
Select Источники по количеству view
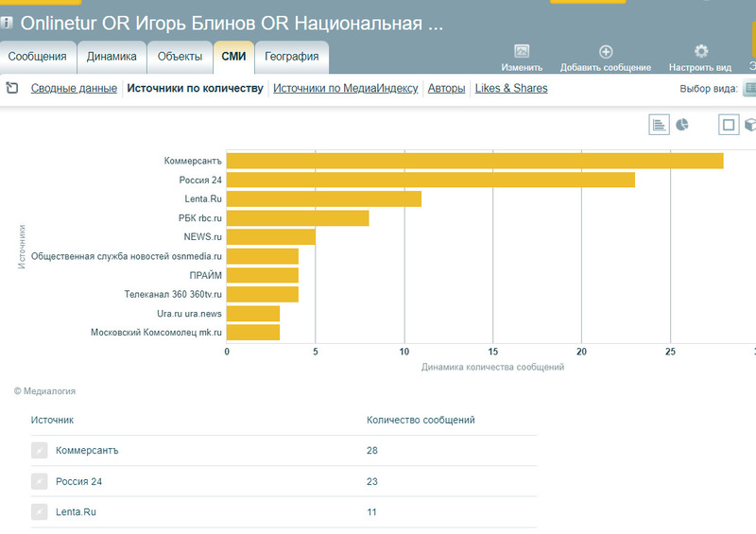(195, 88)
